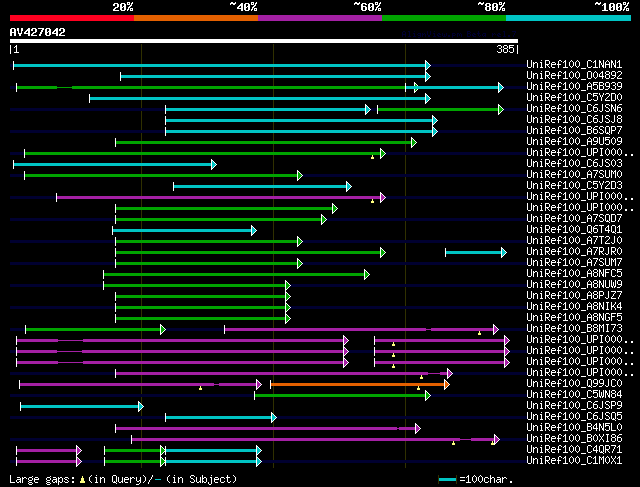Click the cyan alignment bar in C6JSN6 row
The height and width of the screenshot is (487, 640).
(268, 109)
